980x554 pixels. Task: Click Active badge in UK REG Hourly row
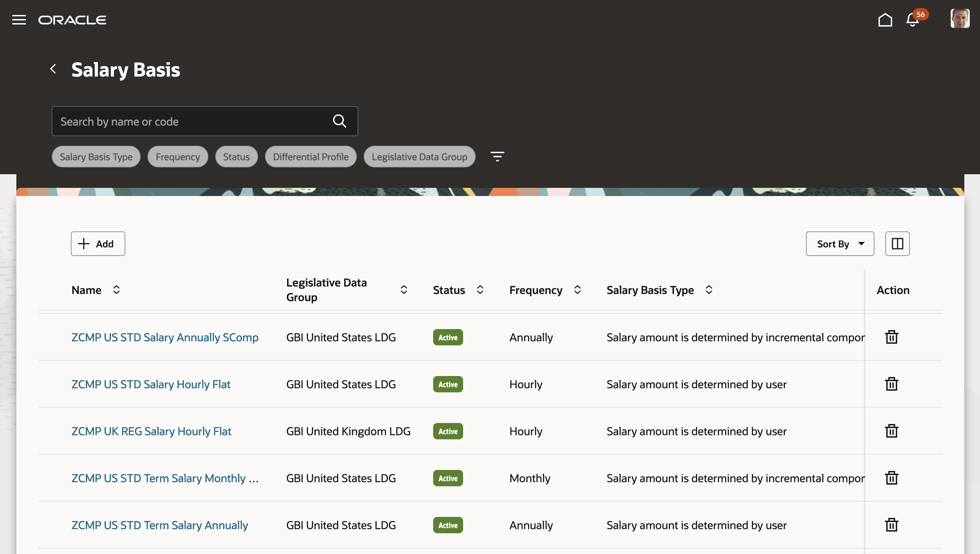coord(448,431)
